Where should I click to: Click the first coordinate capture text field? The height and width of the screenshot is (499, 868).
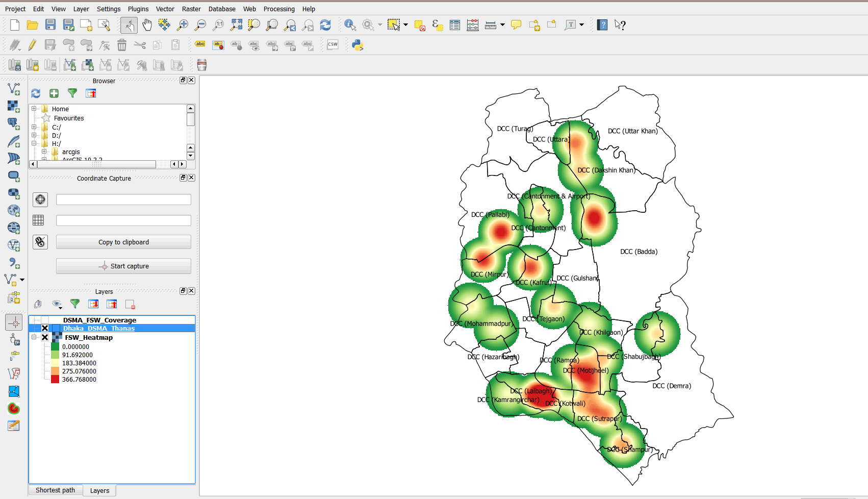tap(123, 199)
